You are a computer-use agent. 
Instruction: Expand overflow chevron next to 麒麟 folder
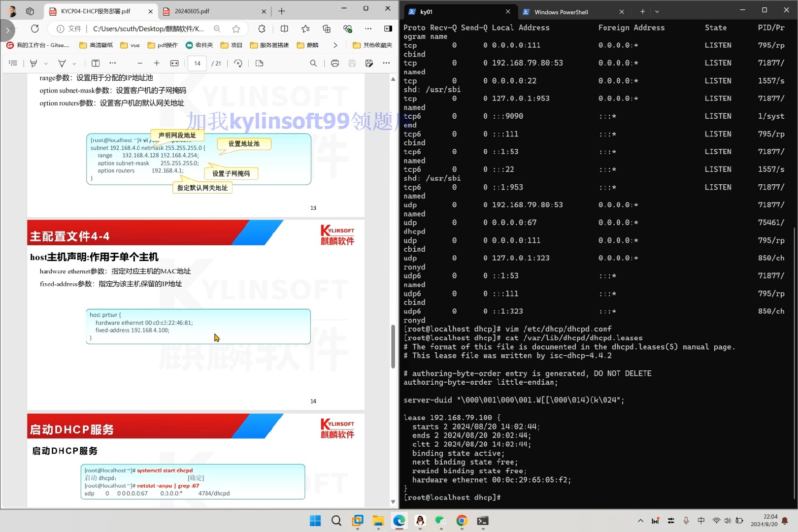(x=335, y=45)
